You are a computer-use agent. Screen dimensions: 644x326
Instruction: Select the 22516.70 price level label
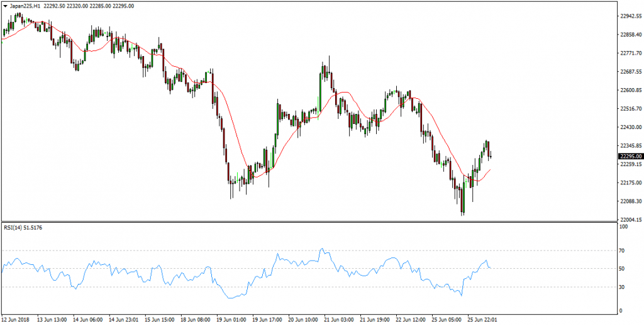[631, 109]
